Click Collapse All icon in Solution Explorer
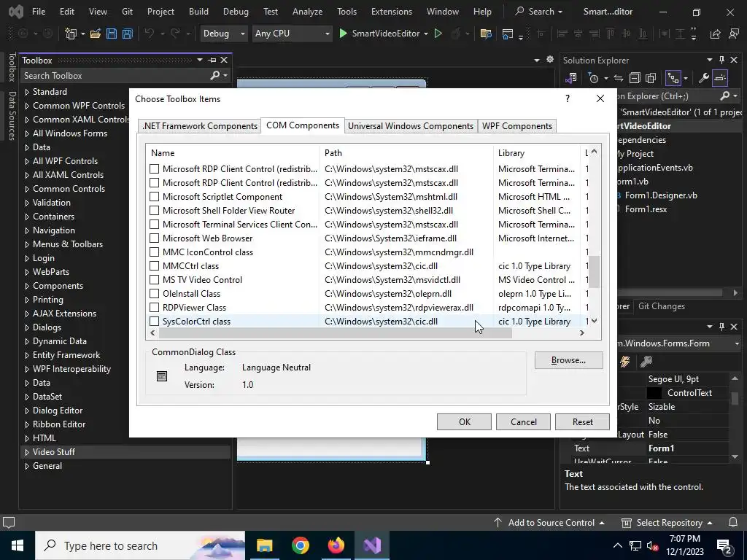Viewport: 747px width, 560px height. [x=635, y=78]
